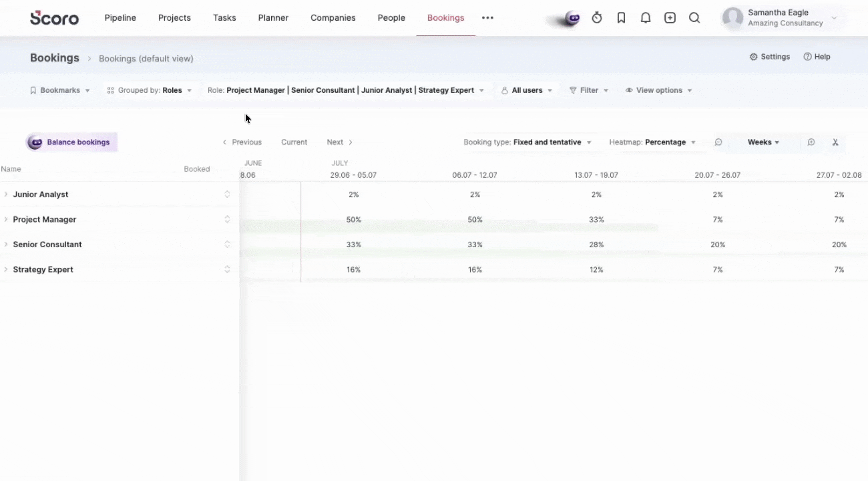Click the 13.07 - 19.07 week header

point(596,175)
